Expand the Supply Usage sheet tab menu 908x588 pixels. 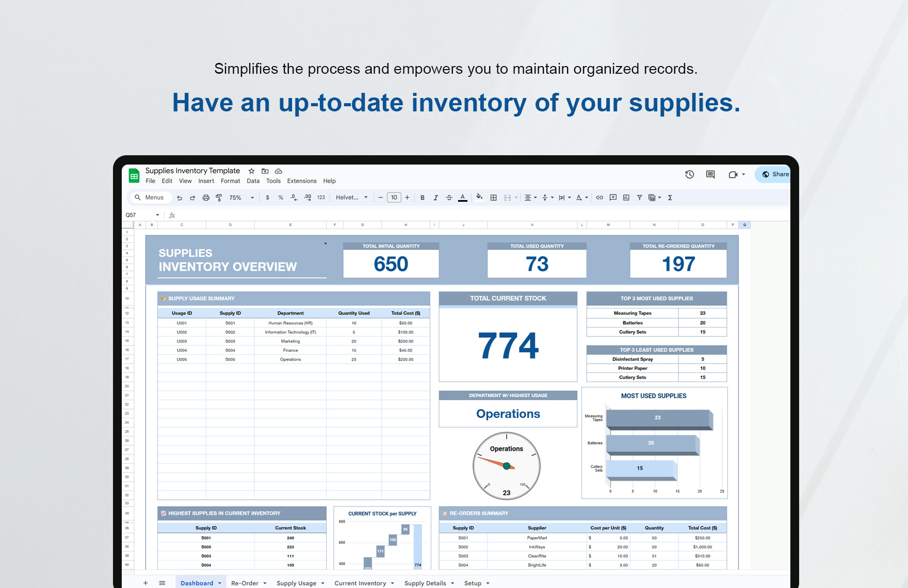click(x=323, y=583)
